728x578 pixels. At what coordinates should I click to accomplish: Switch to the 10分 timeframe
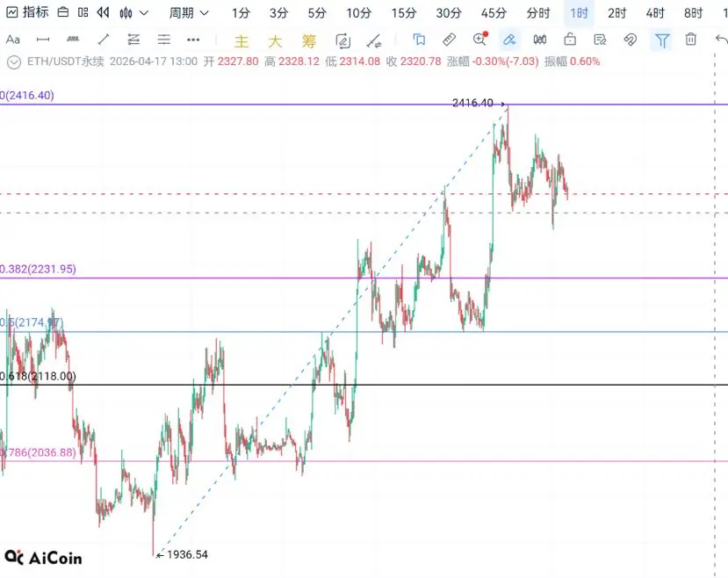click(358, 13)
